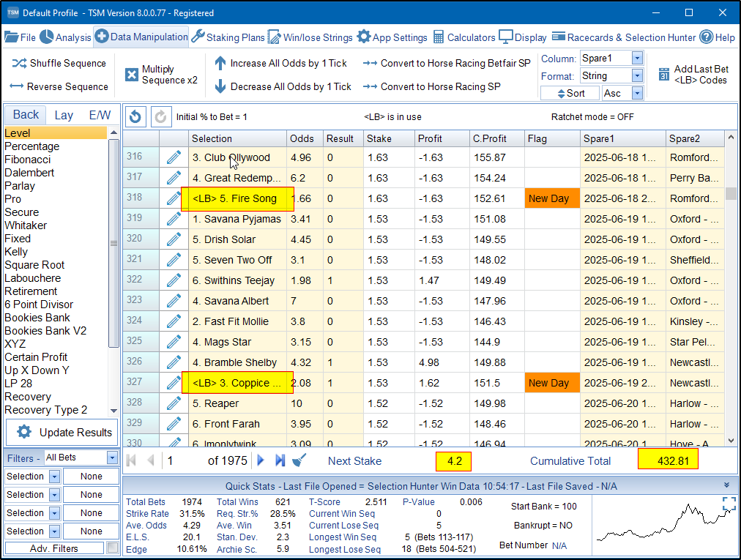The width and height of the screenshot is (741, 560).
Task: Expand the equity chart thumbnail fullscreen icon
Action: pos(729,504)
